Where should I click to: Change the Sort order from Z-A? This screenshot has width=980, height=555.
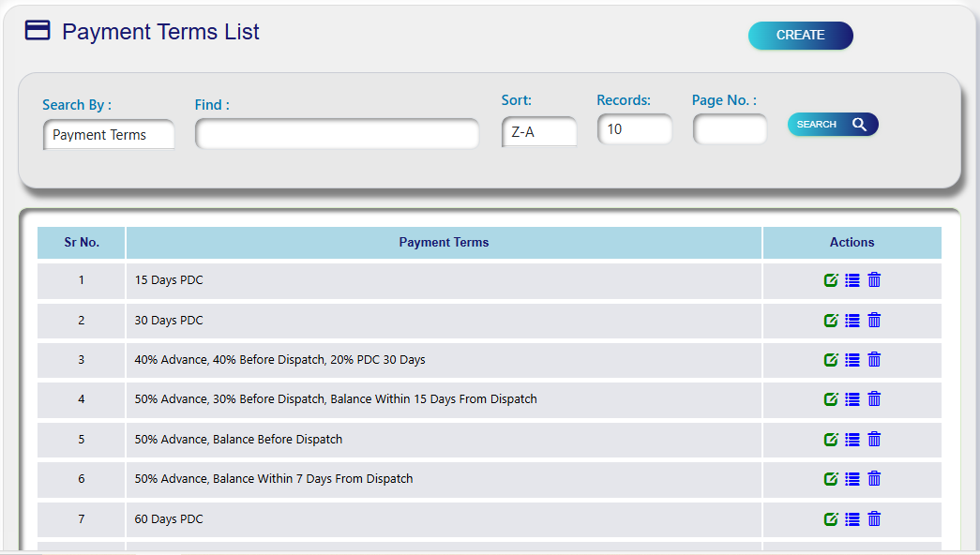click(539, 131)
